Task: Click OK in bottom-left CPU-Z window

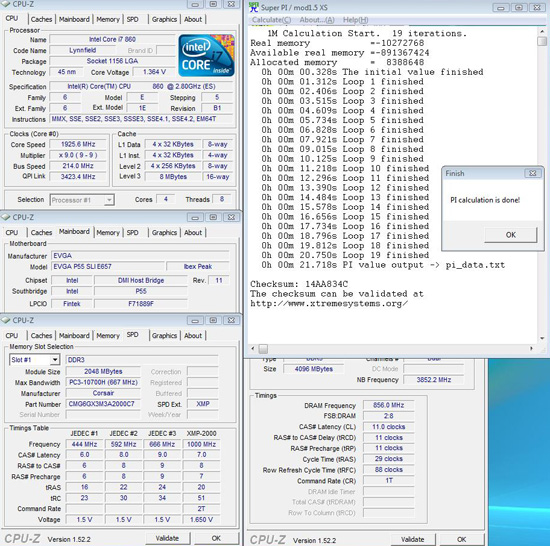Action: pos(216,538)
